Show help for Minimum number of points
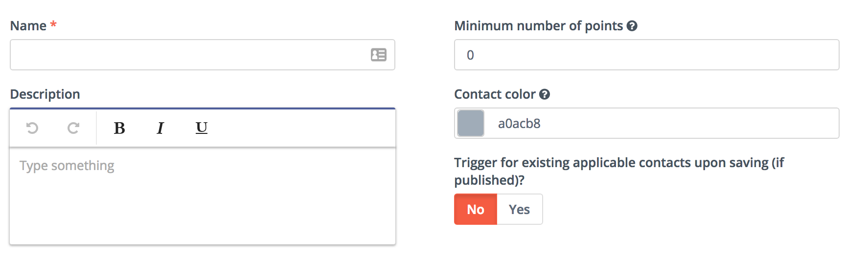Image resolution: width=868 pixels, height=259 pixels. (x=632, y=26)
